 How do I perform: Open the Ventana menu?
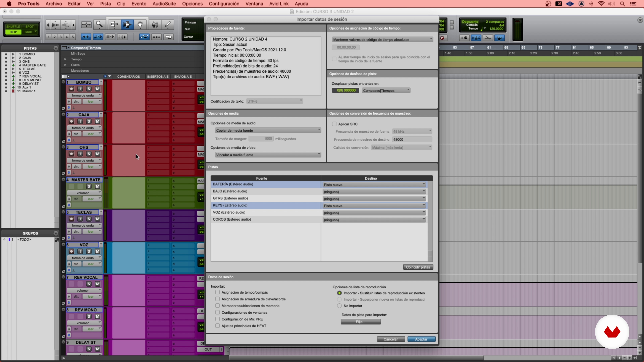click(x=254, y=4)
